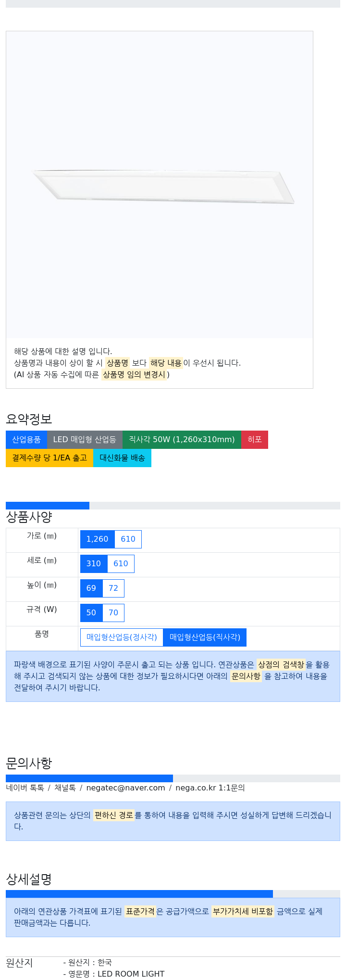Open nega.co.kr 1:1문의 contact

(210, 788)
